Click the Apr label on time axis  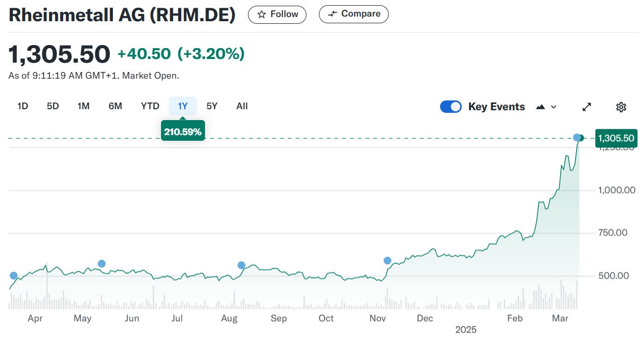coord(35,318)
